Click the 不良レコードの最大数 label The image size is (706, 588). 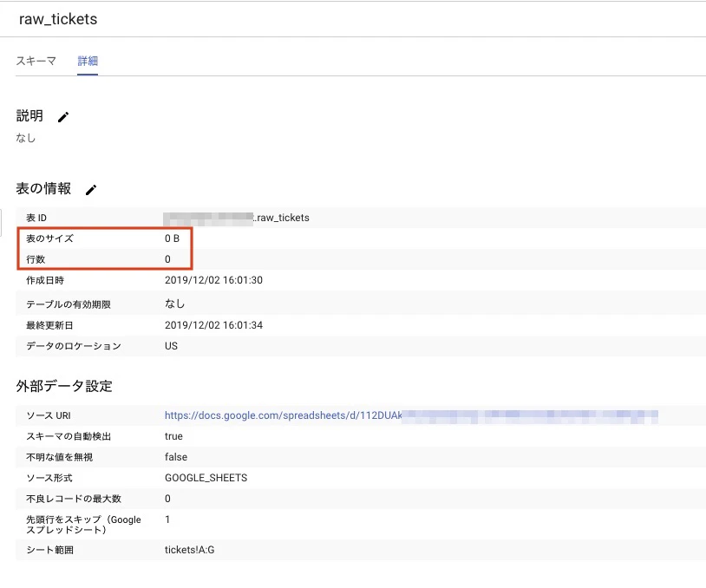74,499
